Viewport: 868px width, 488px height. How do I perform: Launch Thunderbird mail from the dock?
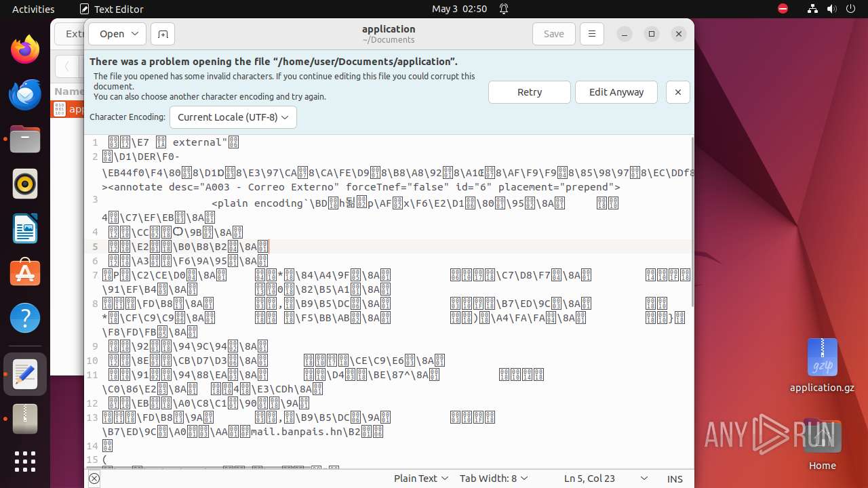(25, 94)
